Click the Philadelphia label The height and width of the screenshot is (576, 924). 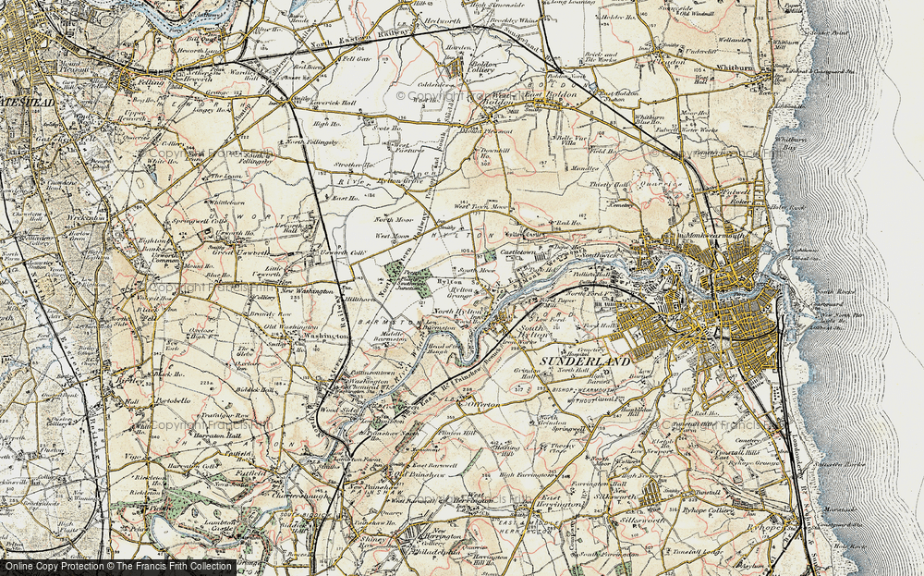pos(437,551)
